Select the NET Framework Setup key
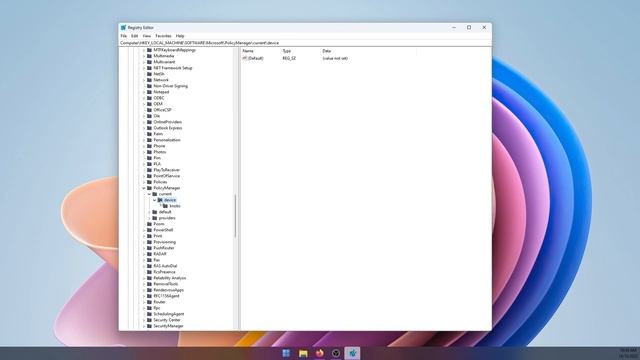Image resolution: width=640 pixels, height=360 pixels. tap(173, 68)
